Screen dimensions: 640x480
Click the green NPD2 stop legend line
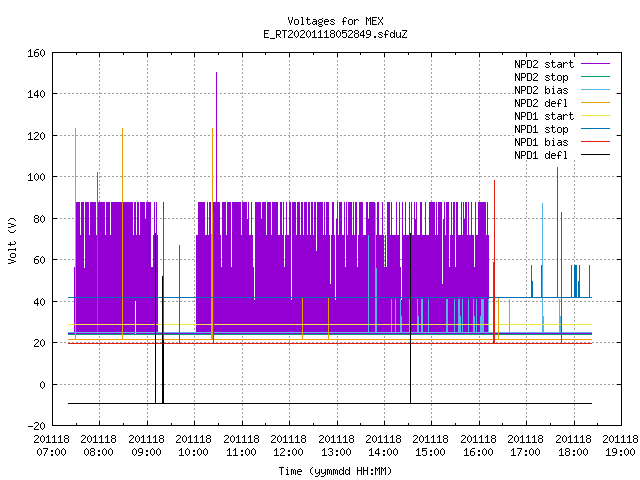[596, 77]
